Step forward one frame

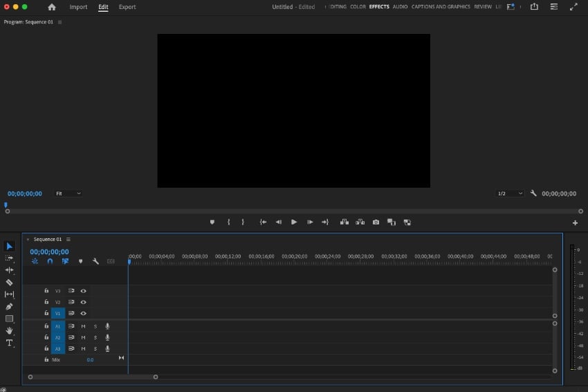pyautogui.click(x=310, y=222)
